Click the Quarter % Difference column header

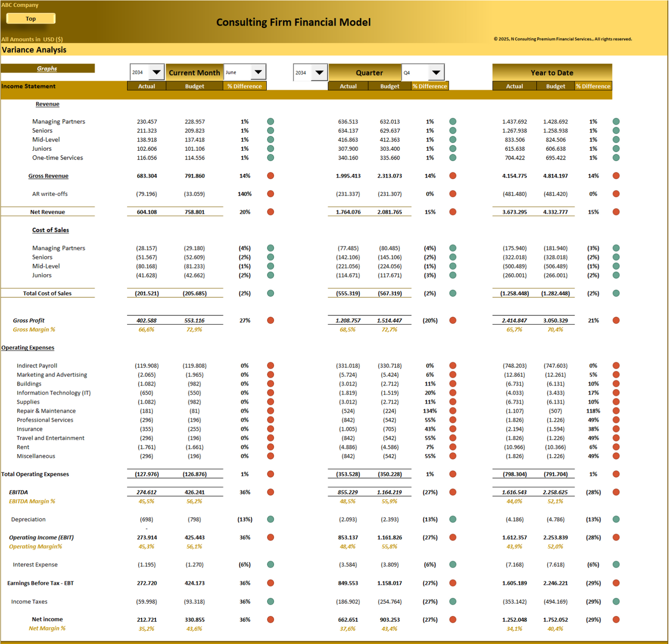tap(430, 86)
